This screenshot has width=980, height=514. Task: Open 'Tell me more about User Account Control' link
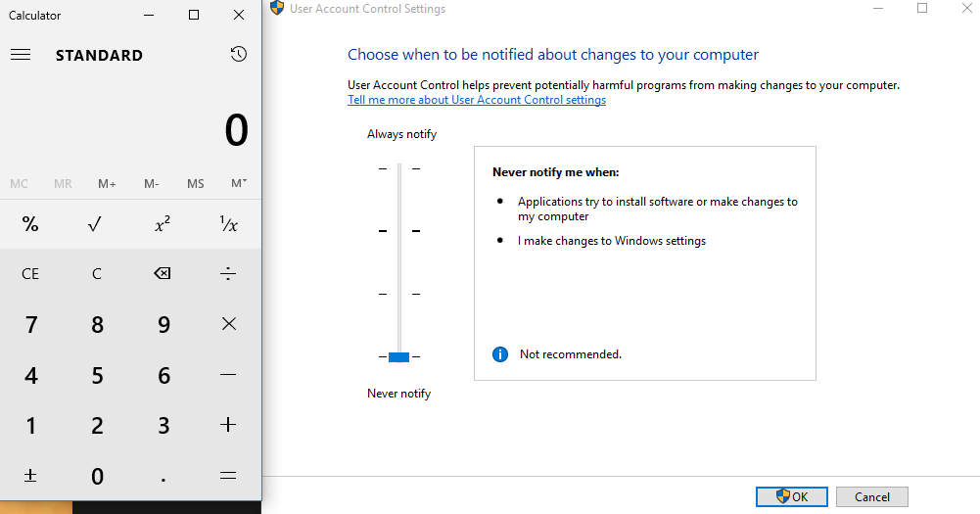(477, 100)
